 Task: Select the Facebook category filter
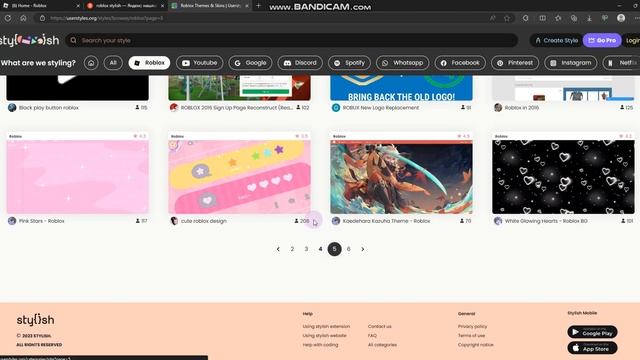coord(460,63)
